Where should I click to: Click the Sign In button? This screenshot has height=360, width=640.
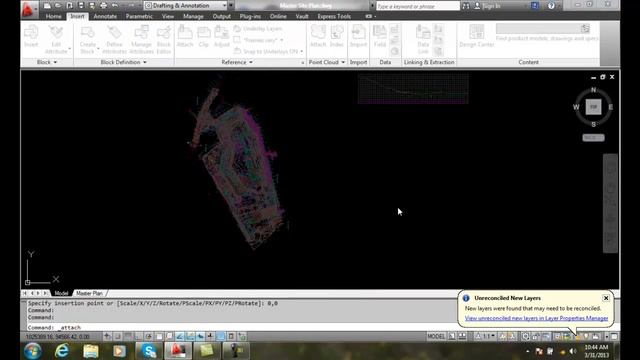tap(487, 6)
